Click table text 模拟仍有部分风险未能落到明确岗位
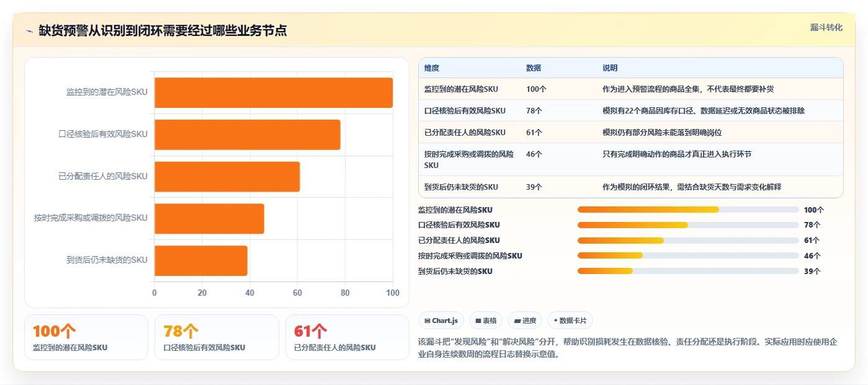 [662, 132]
